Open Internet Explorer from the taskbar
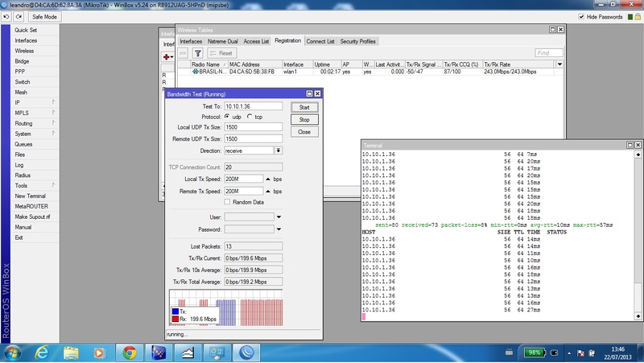This screenshot has height=363, width=644. (43, 352)
